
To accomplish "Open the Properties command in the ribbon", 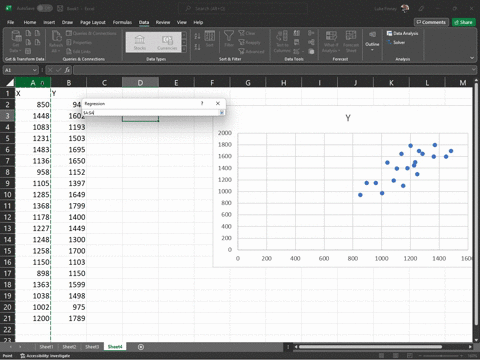I will click(79, 42).
